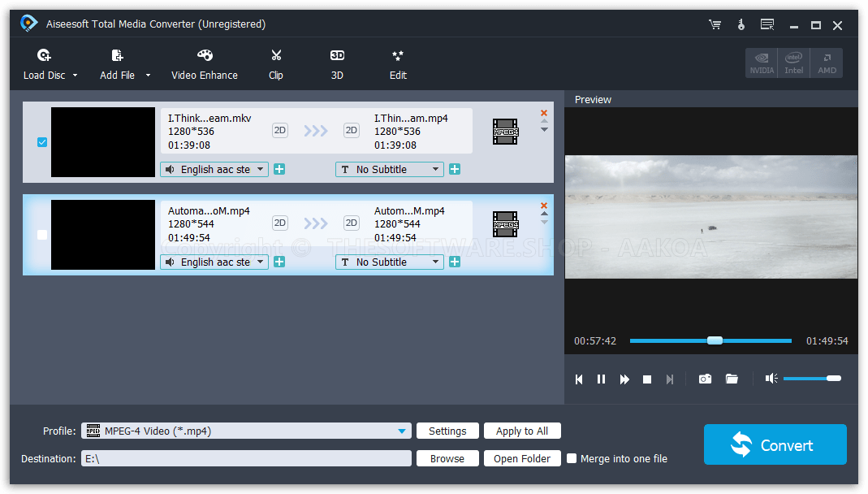Add audio track to Automa...oM.mp4

(279, 262)
